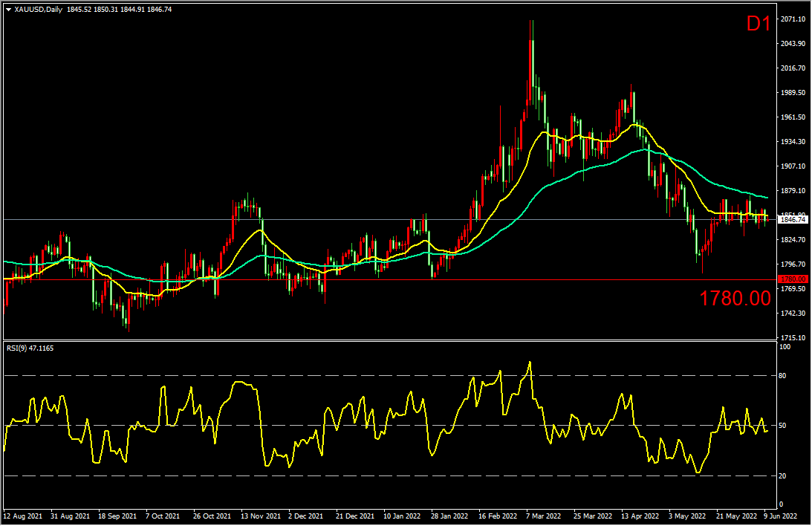The image size is (812, 526).
Task: Click the 1769.50 price scale value
Action: 793,289
